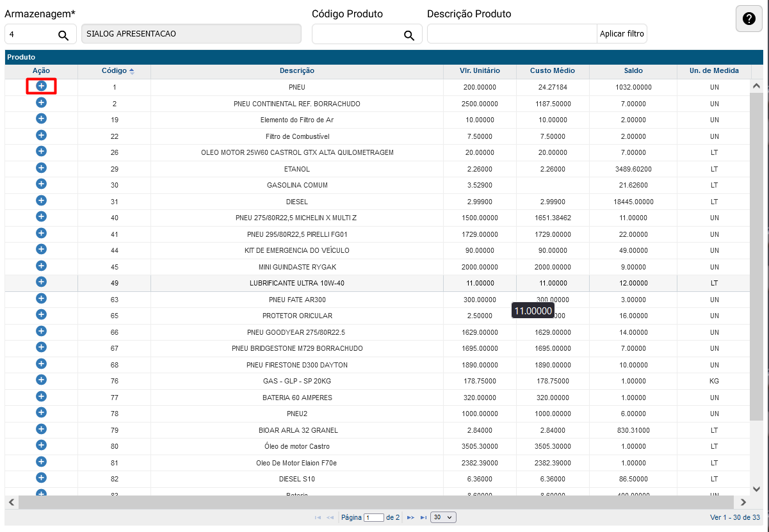
Task: Click the Código Produto search magnifier
Action: coord(409,35)
